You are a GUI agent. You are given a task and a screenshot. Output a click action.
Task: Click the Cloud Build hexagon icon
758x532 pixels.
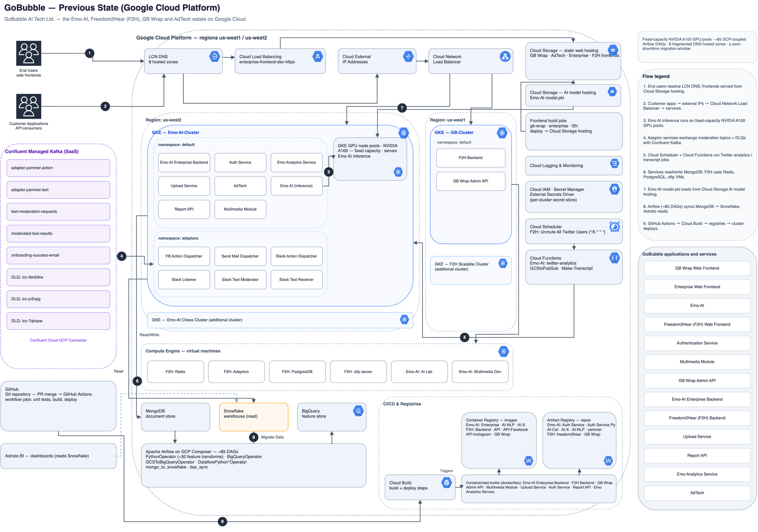tap(446, 482)
